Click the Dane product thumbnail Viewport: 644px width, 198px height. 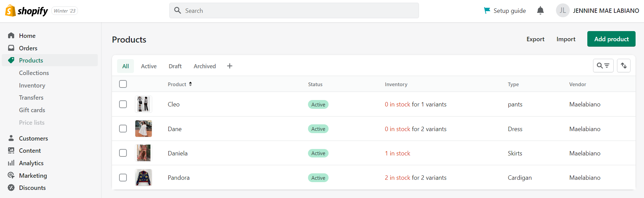(x=143, y=128)
